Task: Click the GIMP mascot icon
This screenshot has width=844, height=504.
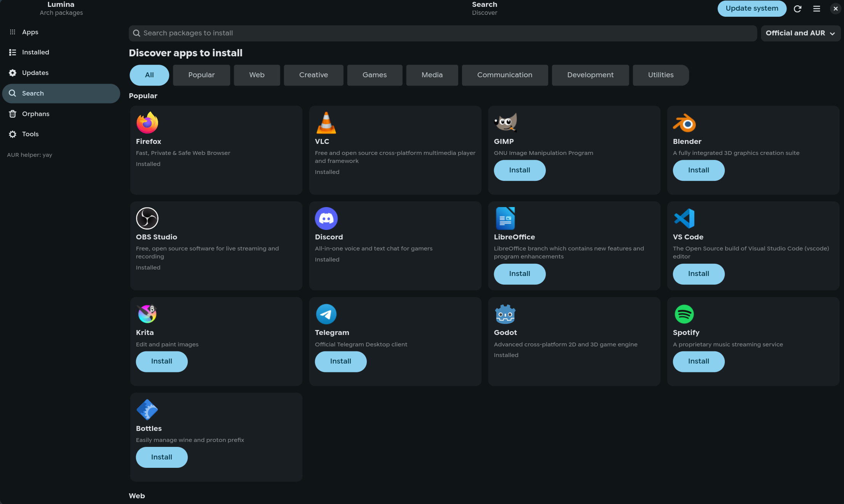Action: [505, 123]
